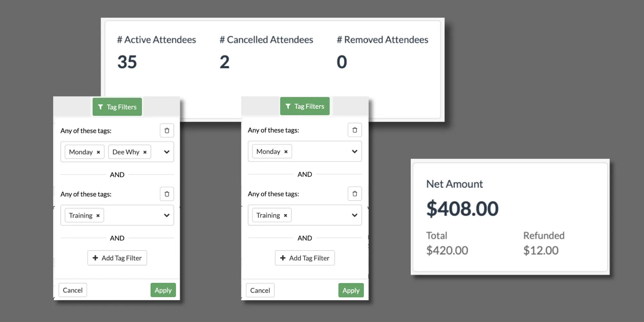Screen dimensions: 644x322
Task: Remove Monday tag in left filter panel
Action: (x=99, y=152)
